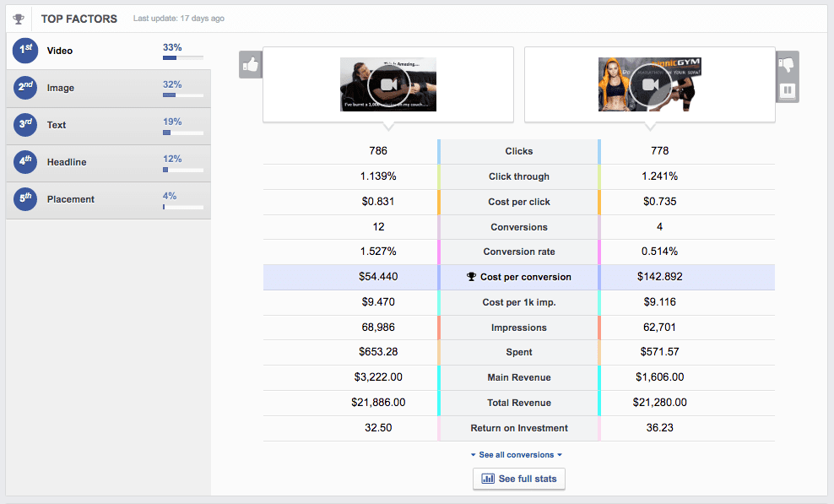Select the Video factor tab
The height and width of the screenshot is (504, 834).
(x=109, y=51)
